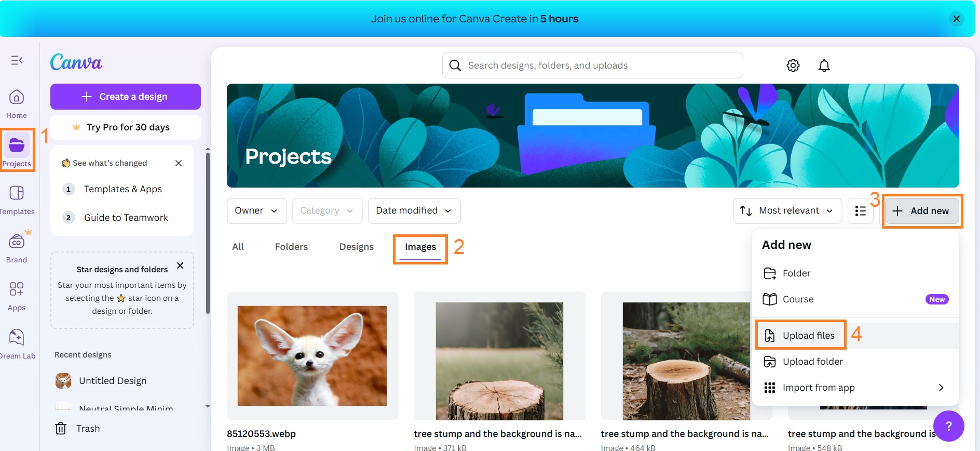Switch to the All tab
This screenshot has width=980, height=451.
pyautogui.click(x=238, y=247)
